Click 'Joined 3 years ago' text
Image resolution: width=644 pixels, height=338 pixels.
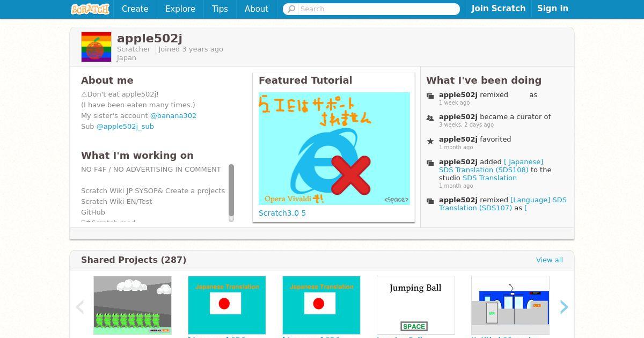click(191, 49)
